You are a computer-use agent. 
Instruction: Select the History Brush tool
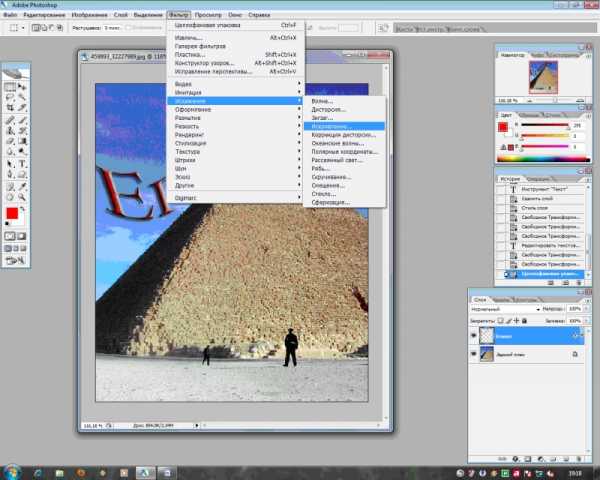(x=22, y=131)
